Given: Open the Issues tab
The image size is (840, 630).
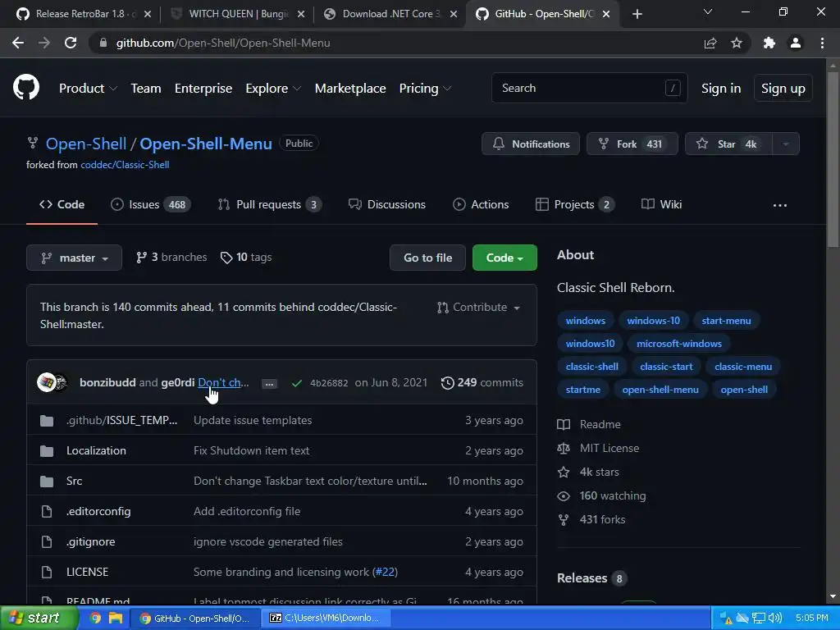Looking at the screenshot, I should (x=151, y=204).
